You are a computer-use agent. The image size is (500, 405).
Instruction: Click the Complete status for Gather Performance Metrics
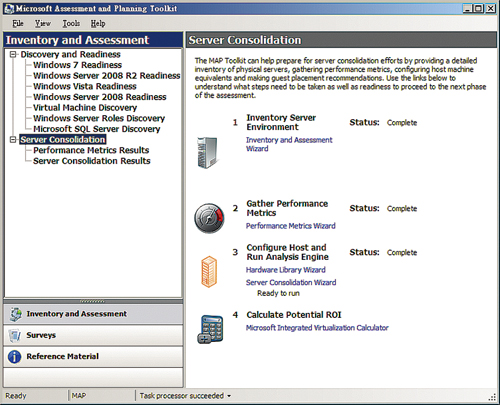[x=402, y=208]
